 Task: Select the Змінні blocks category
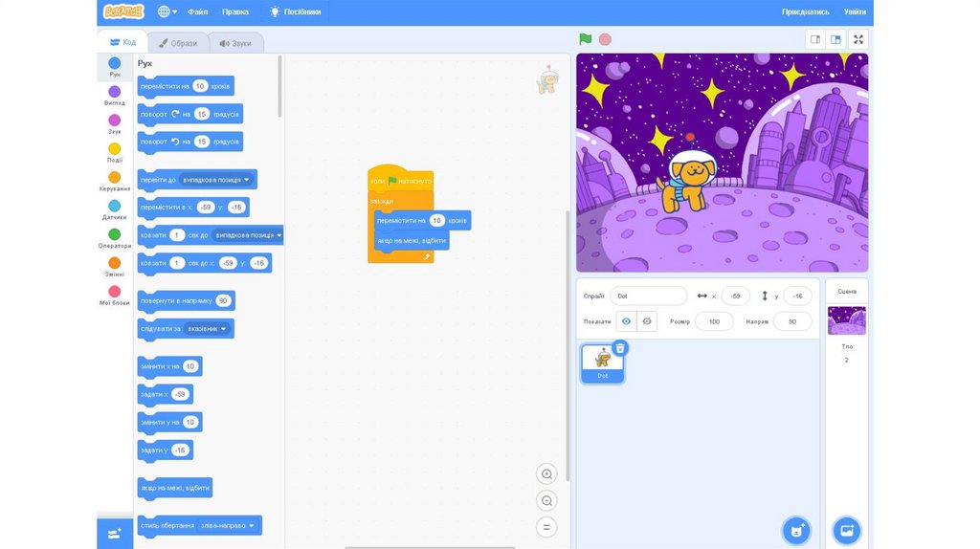click(115, 267)
